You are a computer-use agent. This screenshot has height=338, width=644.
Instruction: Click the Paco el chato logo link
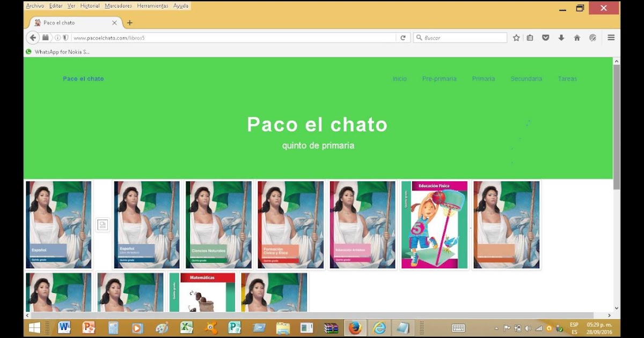83,79
